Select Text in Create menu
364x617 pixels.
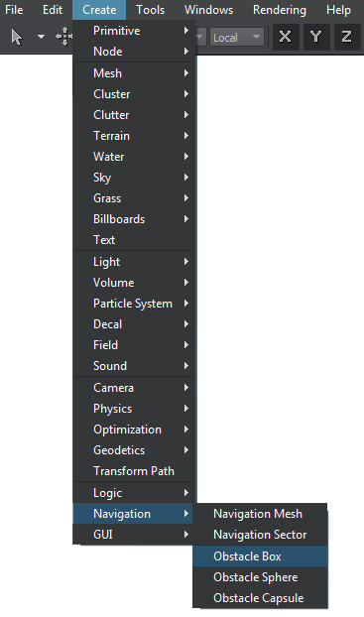(x=134, y=240)
